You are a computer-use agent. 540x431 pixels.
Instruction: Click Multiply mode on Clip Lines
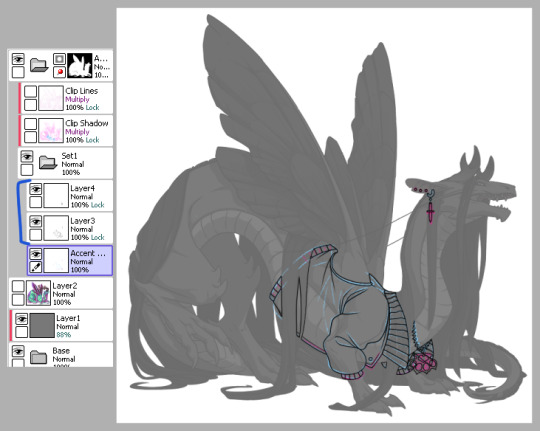[x=77, y=99]
